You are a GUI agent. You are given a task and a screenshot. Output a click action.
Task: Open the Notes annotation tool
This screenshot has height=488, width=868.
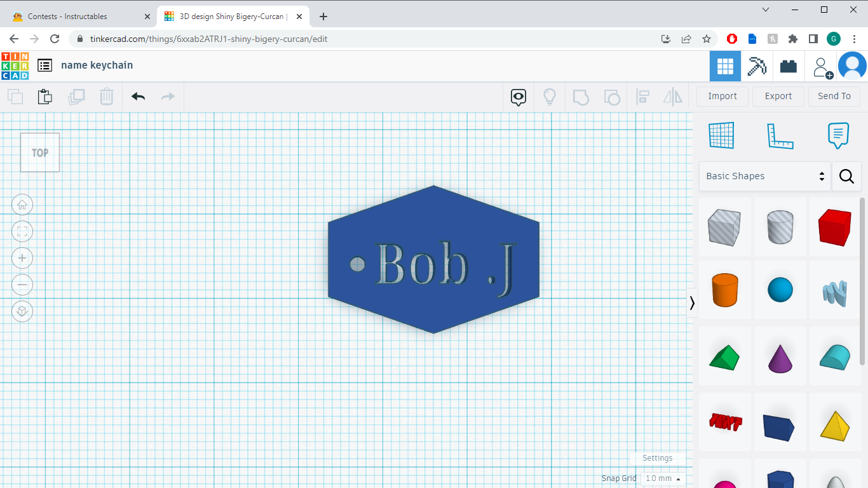tap(838, 135)
